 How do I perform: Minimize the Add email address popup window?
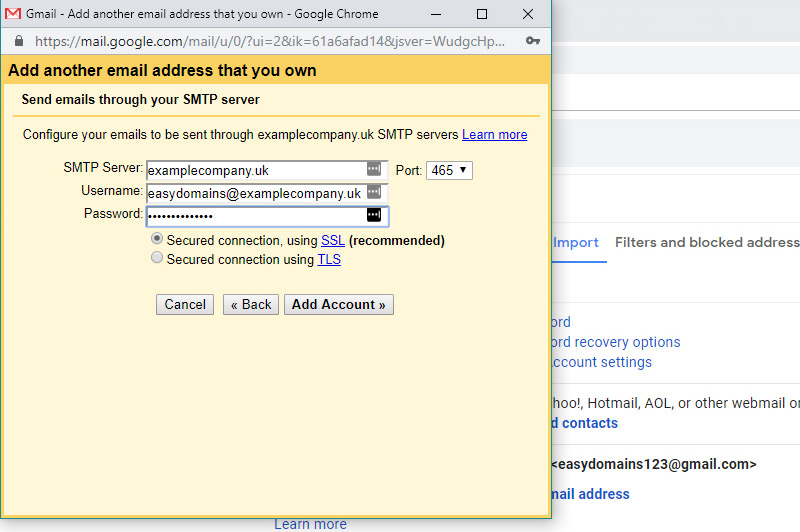pos(436,14)
